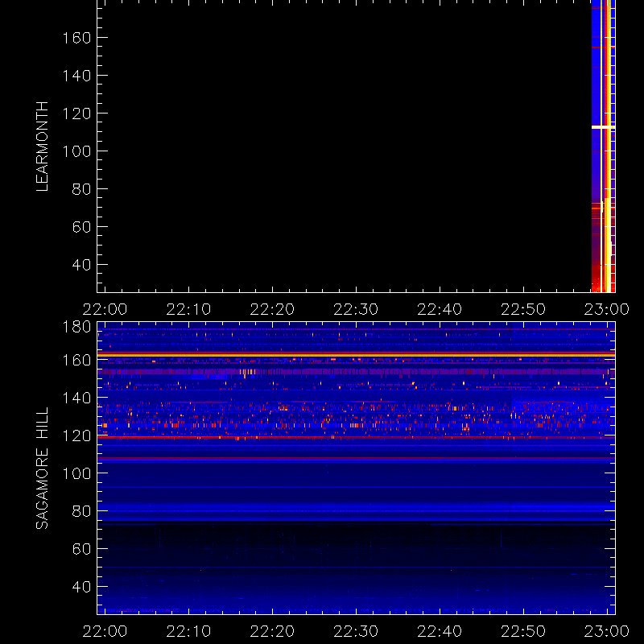Pick the 100 tick label on SAGAMORE HILL plot
644x644 pixels.
(76, 473)
